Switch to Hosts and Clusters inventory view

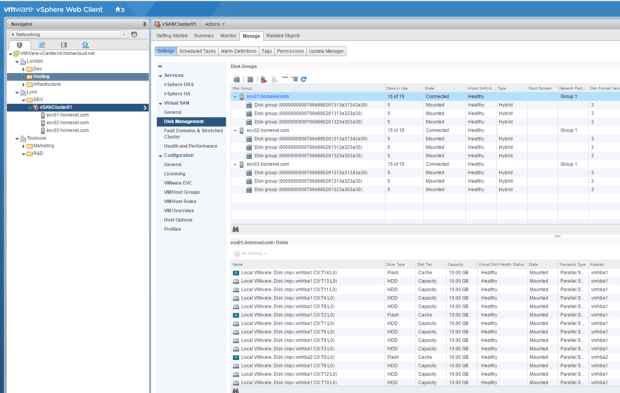click(x=19, y=45)
